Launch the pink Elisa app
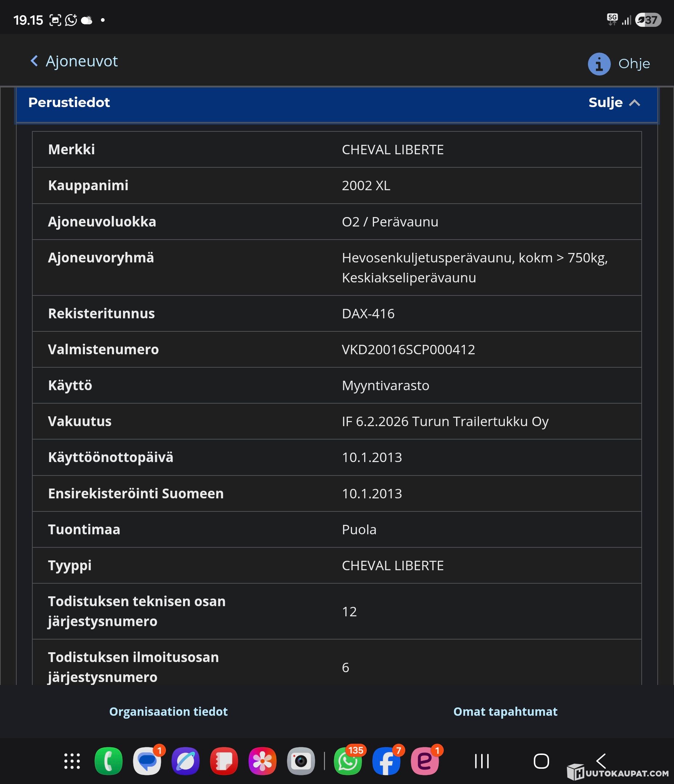 click(x=425, y=761)
